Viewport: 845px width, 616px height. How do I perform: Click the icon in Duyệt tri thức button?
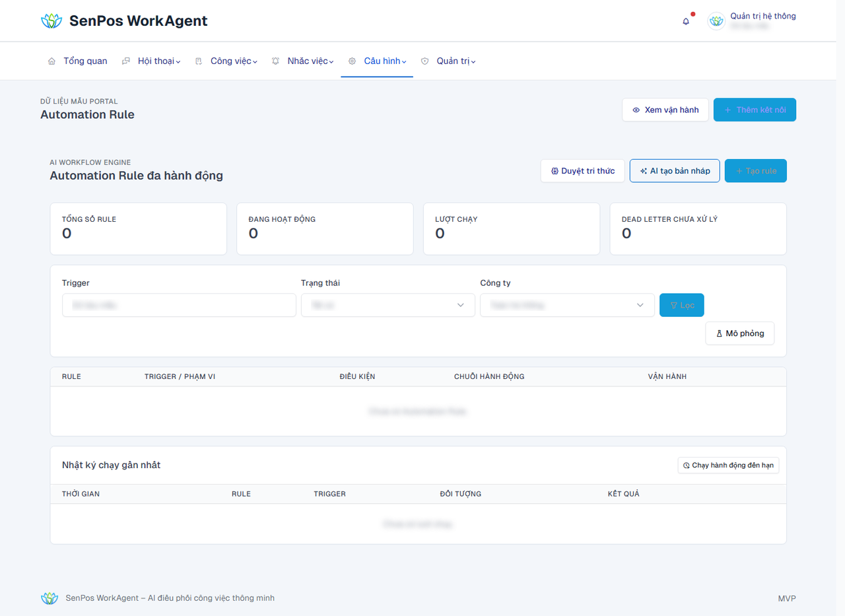click(x=555, y=171)
